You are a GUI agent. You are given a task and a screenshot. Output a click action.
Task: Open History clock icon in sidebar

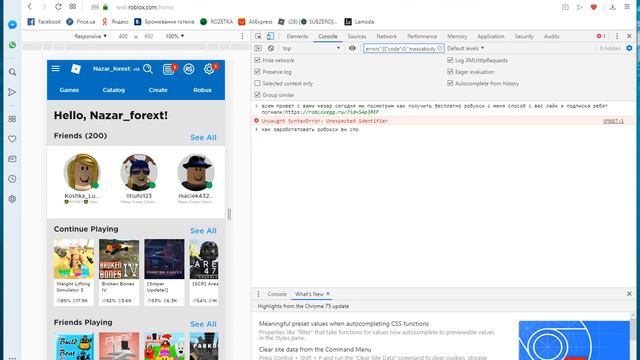(12, 179)
